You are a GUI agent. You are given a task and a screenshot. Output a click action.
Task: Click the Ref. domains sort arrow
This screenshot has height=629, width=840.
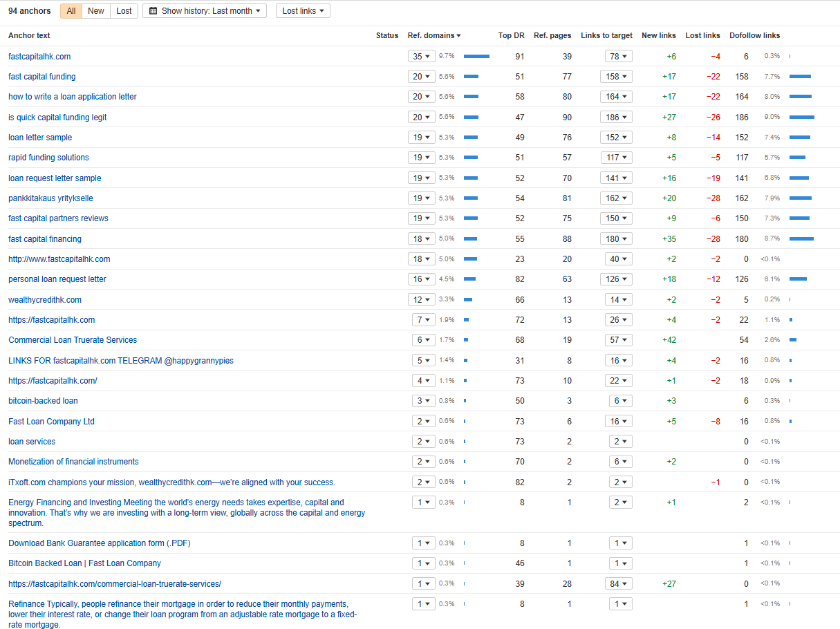coord(458,36)
